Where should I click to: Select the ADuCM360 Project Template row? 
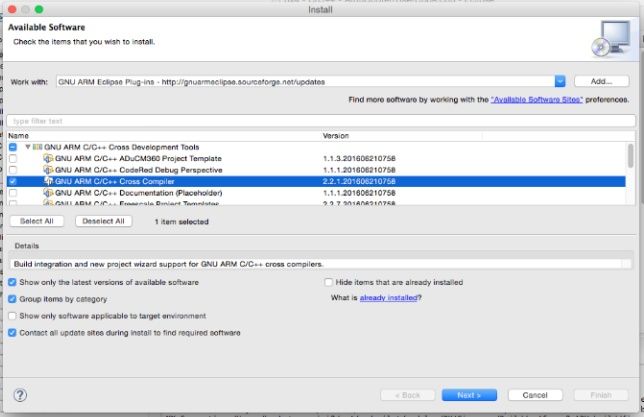point(316,159)
